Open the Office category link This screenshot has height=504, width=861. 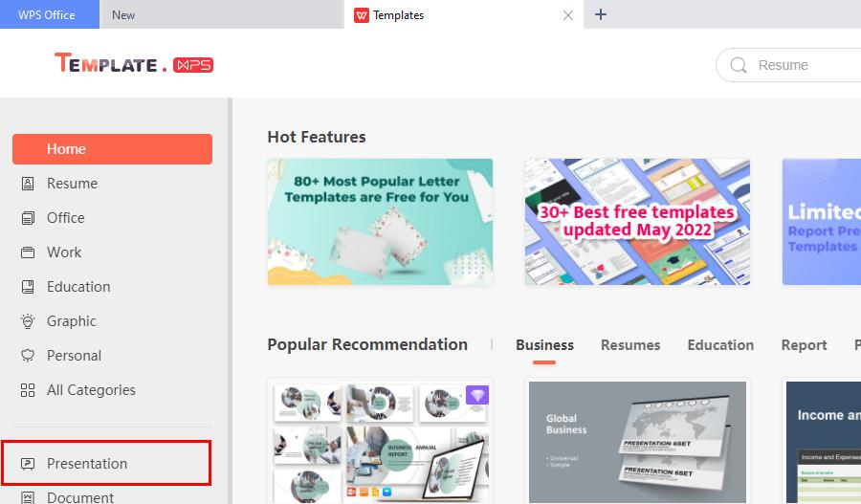coord(65,218)
